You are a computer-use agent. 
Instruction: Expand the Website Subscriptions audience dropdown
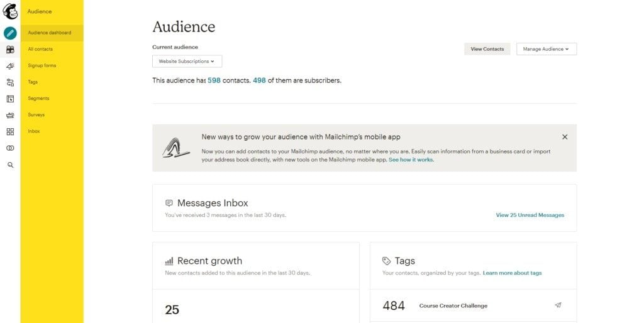[x=187, y=62]
